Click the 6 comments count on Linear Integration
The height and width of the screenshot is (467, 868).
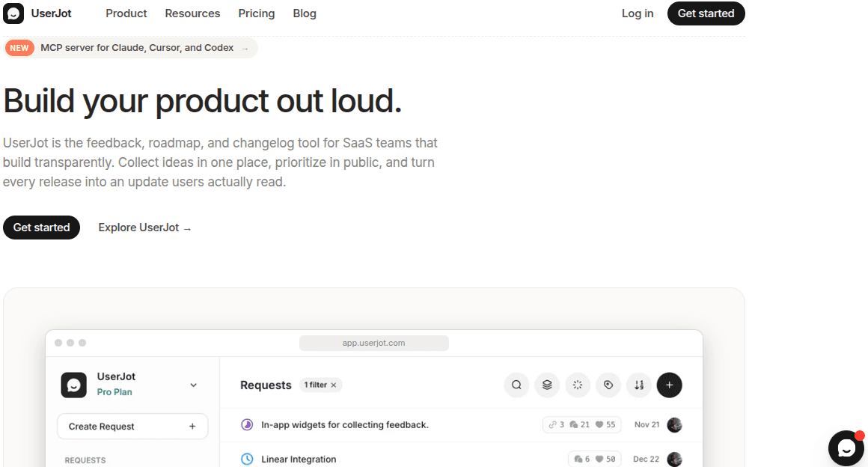click(x=582, y=460)
